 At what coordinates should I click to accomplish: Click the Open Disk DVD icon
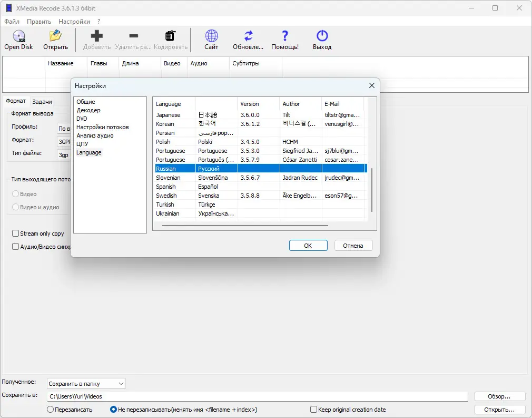coord(19,36)
